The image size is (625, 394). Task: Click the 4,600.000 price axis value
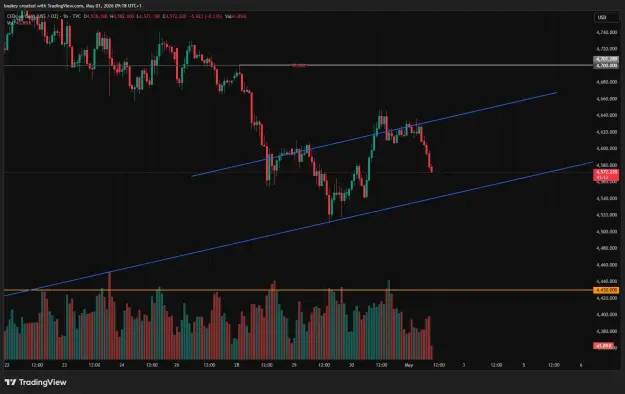(x=607, y=148)
